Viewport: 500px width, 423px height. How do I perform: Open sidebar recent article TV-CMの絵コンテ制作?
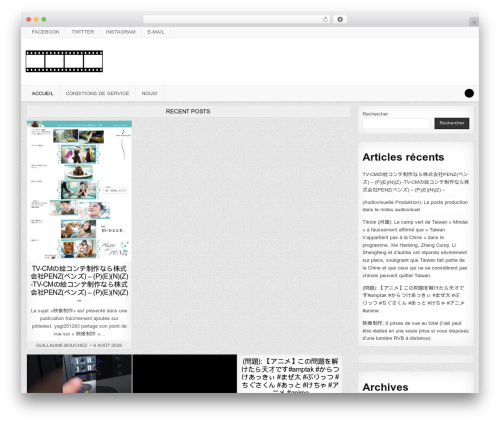point(415,182)
